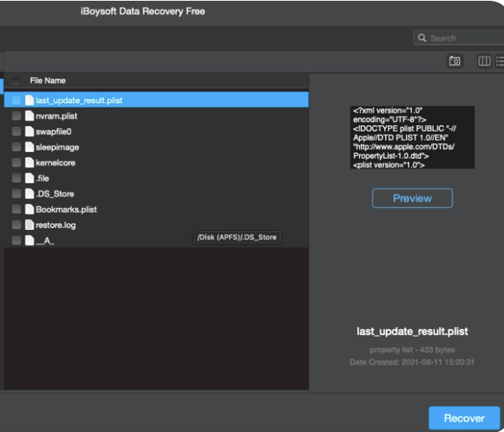504x432 pixels.
Task: Switch to list view icon
Action: 500,61
